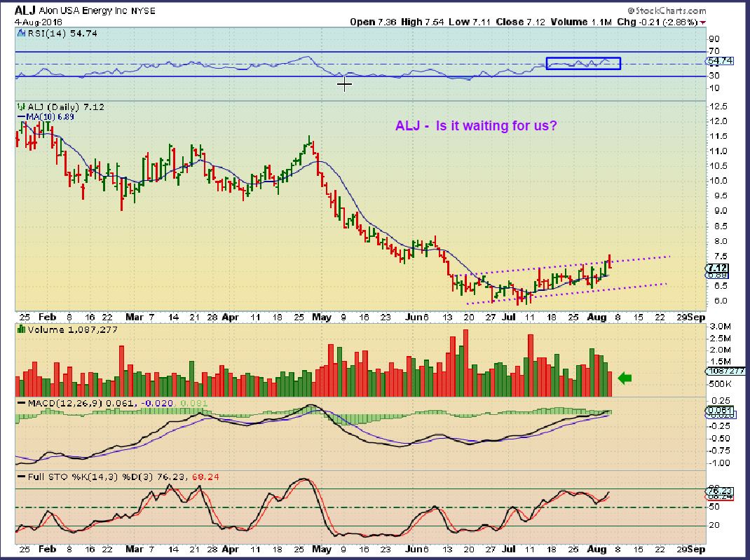This screenshot has width=750, height=560.
Task: Click the Volume 1,087,277 legend label
Action: pyautogui.click(x=72, y=329)
